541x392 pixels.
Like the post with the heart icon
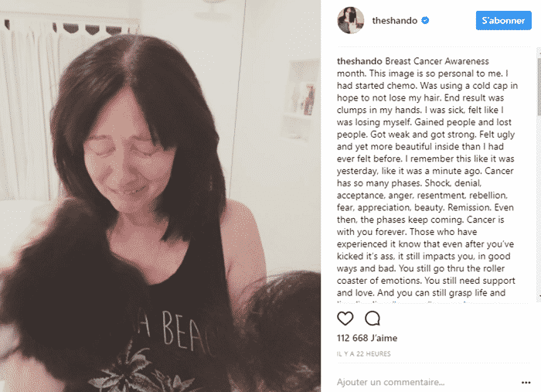pos(345,318)
